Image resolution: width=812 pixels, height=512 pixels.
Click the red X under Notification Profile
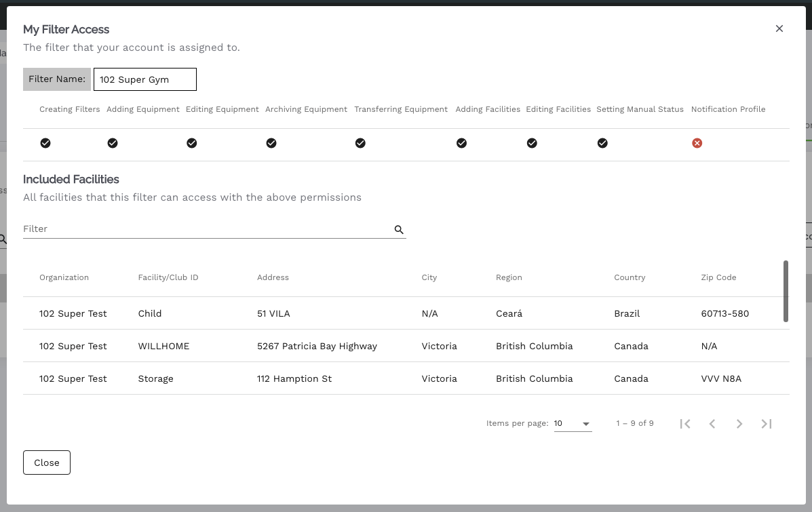697,143
